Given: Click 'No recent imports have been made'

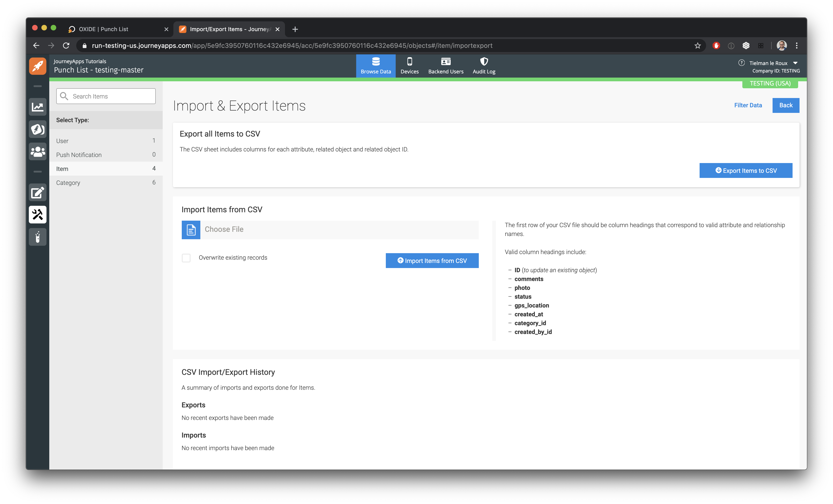Looking at the screenshot, I should pos(228,448).
